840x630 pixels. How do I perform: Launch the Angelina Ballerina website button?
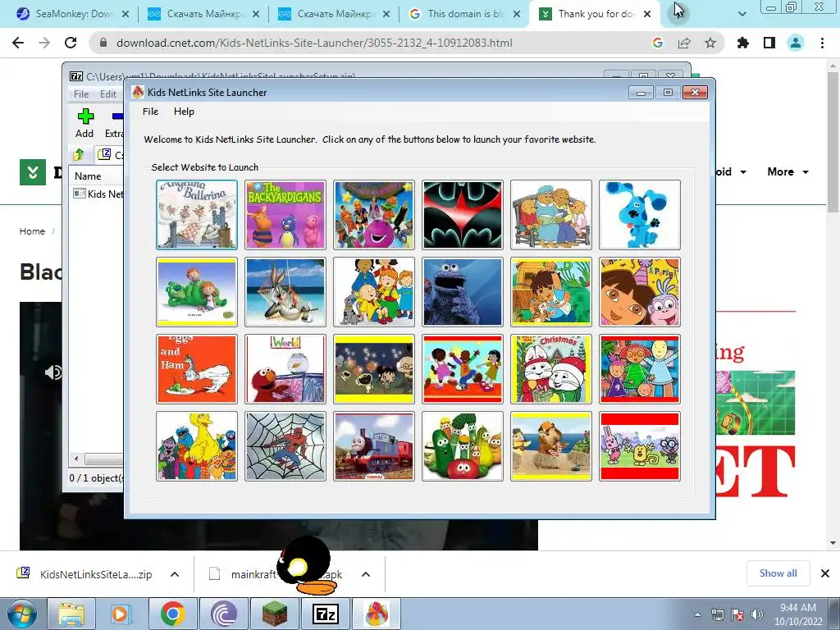pyautogui.click(x=197, y=214)
